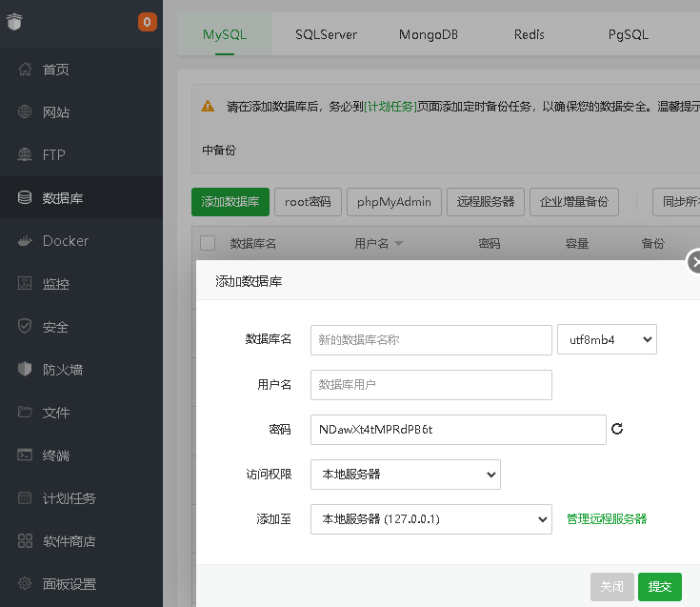Switch to the MongoDB tab

click(429, 34)
